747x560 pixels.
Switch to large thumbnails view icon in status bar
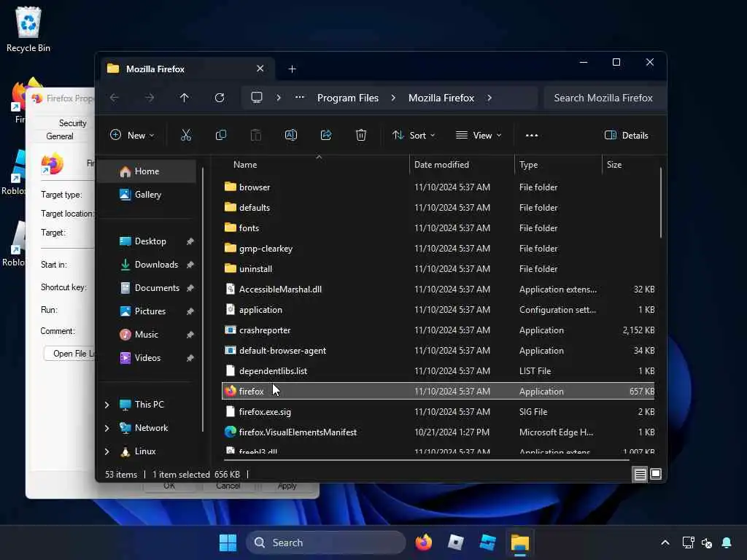click(656, 474)
